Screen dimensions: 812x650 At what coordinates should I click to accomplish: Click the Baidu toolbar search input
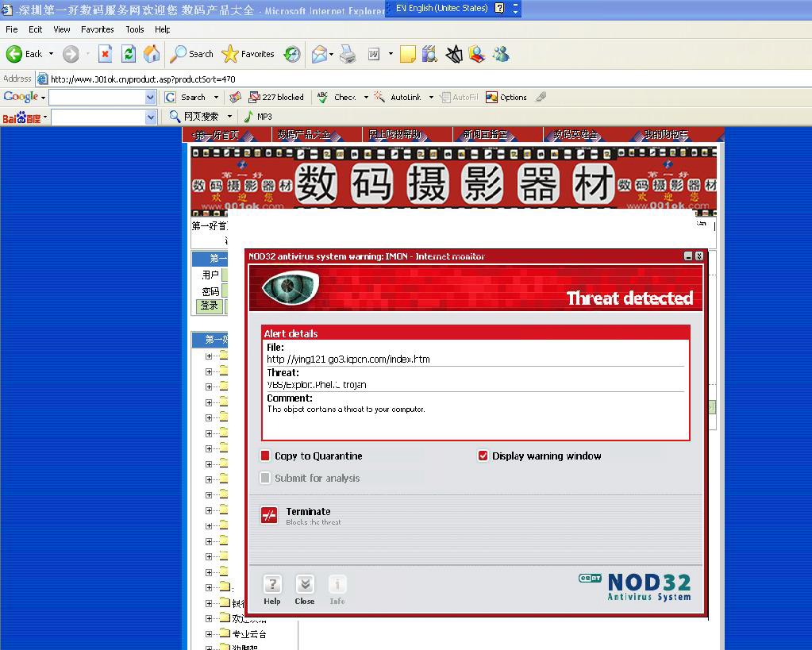[x=99, y=117]
